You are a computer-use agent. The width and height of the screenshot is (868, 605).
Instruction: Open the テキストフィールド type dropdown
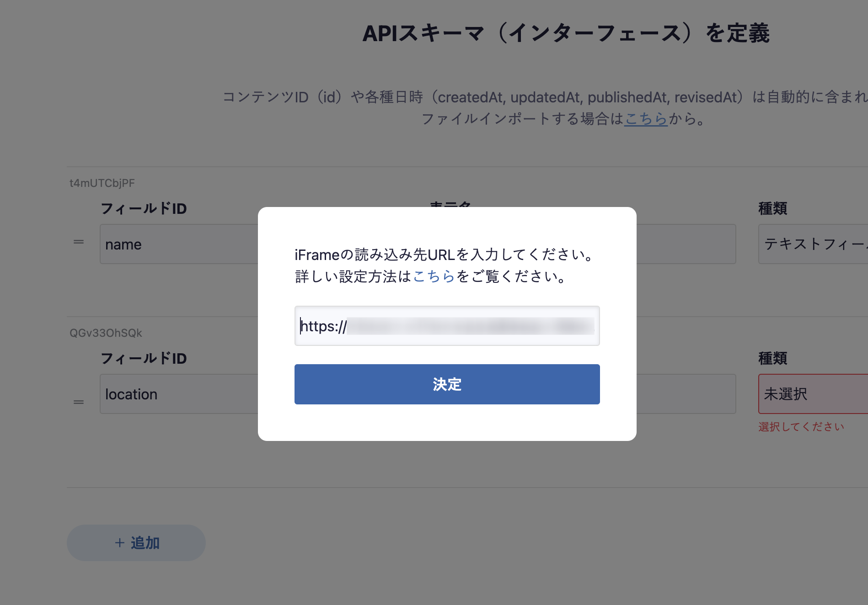tap(813, 244)
